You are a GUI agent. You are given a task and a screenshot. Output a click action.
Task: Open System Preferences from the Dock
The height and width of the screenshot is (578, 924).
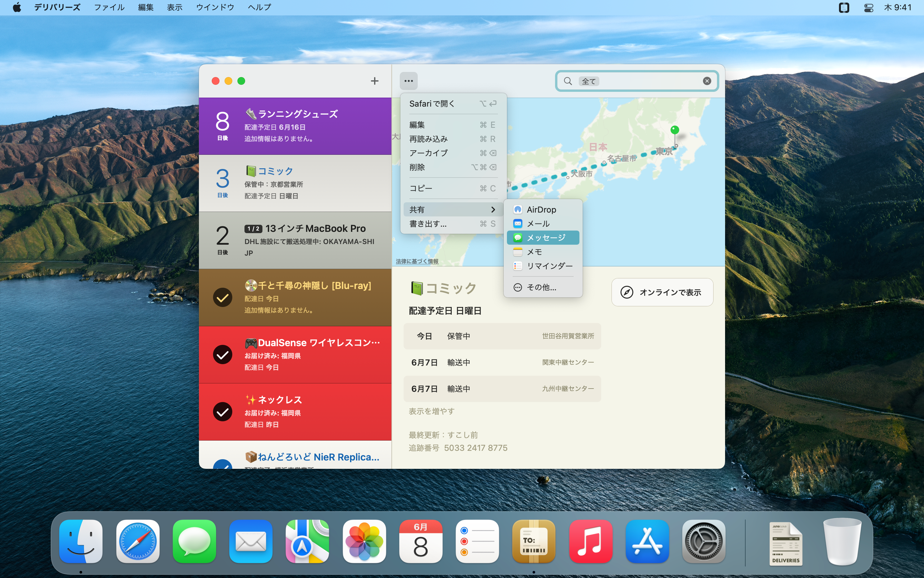point(704,541)
